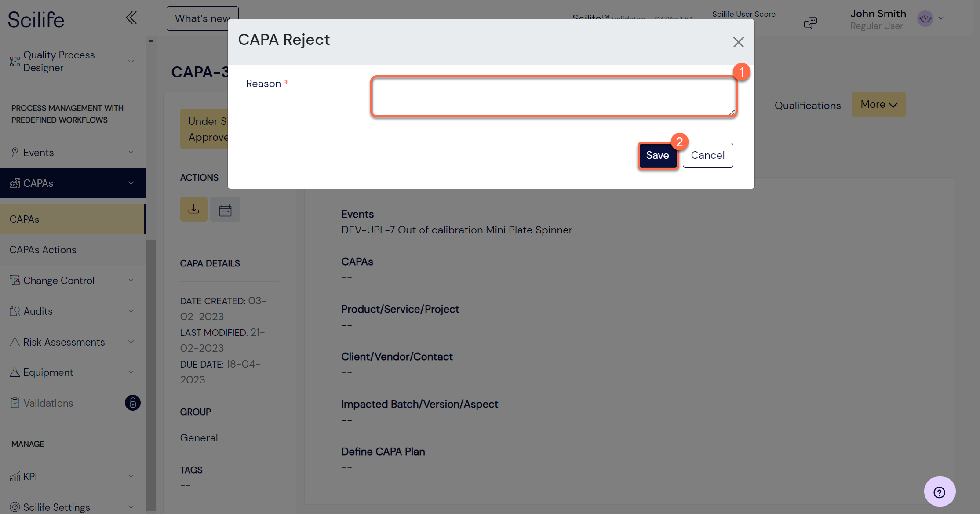Click the calendar action icon

[225, 210]
